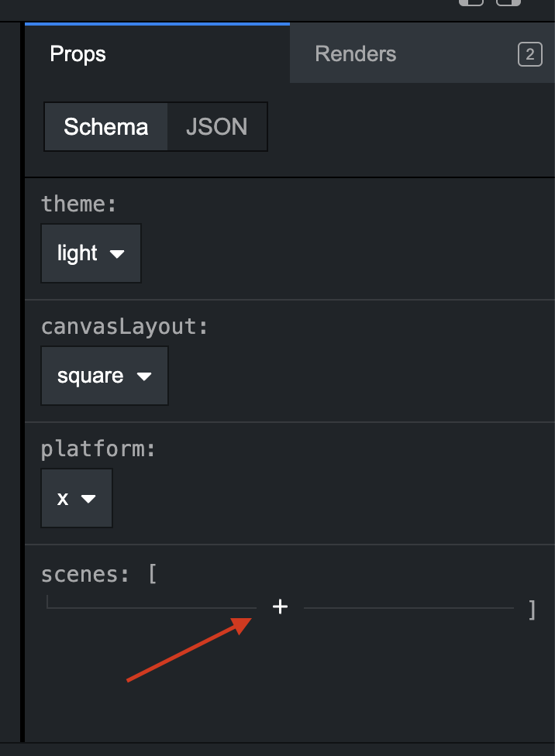Click the caret arrow beside 'square'

pos(144,376)
